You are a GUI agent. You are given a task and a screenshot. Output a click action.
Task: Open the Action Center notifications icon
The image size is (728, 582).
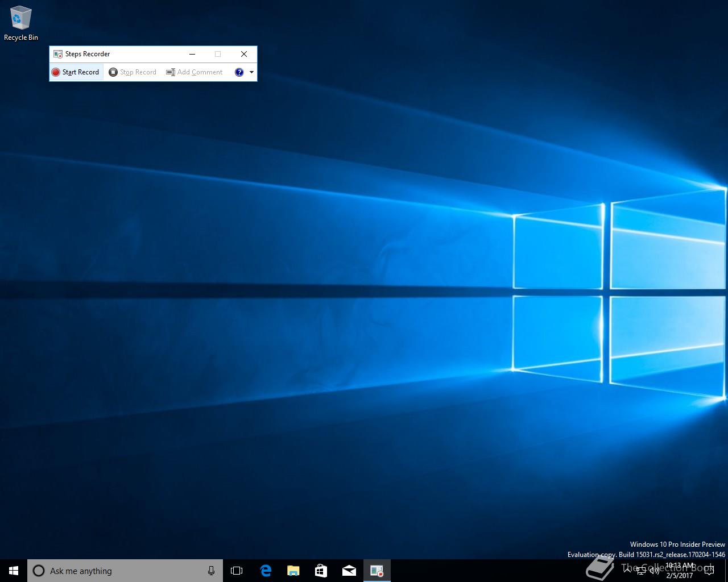coord(709,571)
